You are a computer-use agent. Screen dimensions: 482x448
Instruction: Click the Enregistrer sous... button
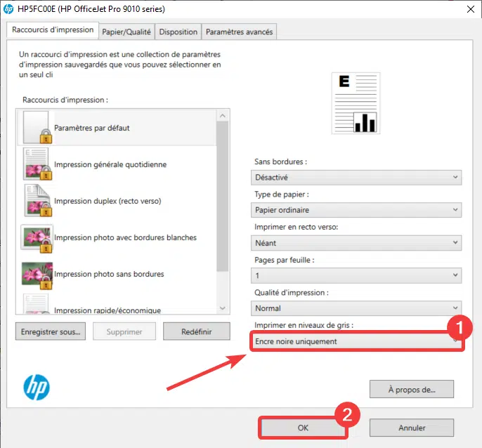coord(51,331)
